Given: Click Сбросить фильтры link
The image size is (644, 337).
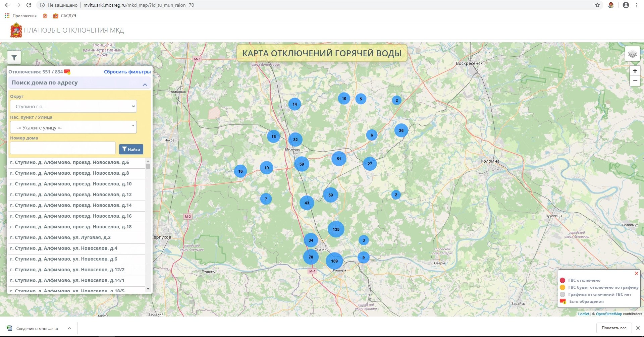Looking at the screenshot, I should 127,72.
